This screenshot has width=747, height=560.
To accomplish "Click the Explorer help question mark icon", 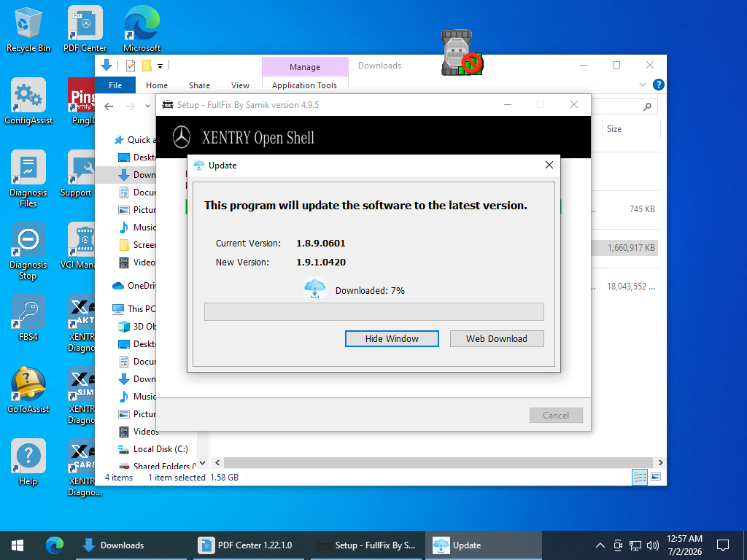I will click(x=659, y=85).
